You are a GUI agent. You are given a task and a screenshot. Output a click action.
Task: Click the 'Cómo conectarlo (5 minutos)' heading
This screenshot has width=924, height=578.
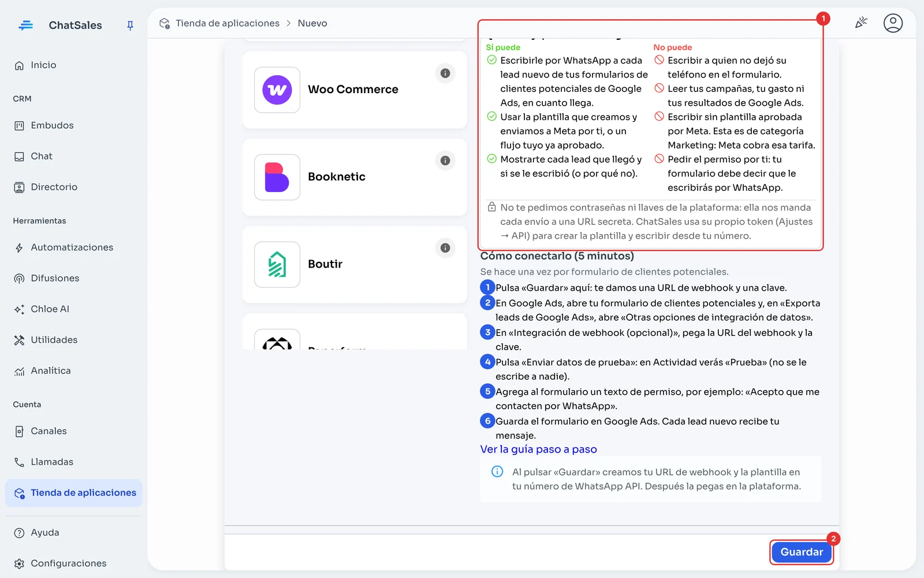(x=557, y=256)
